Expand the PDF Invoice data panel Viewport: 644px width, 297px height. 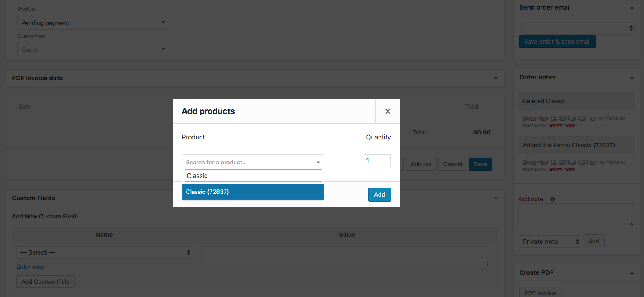click(496, 79)
